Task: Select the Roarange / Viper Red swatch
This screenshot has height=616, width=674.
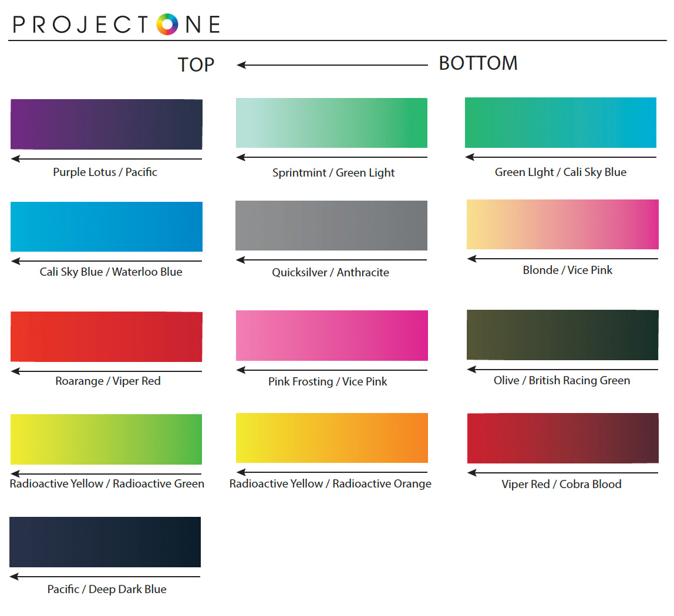Action: (x=106, y=337)
